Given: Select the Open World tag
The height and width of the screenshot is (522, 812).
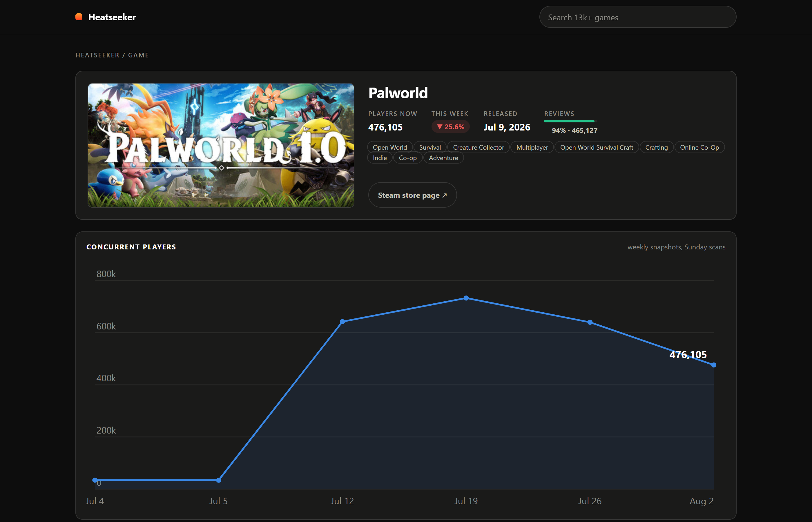Looking at the screenshot, I should [x=390, y=147].
